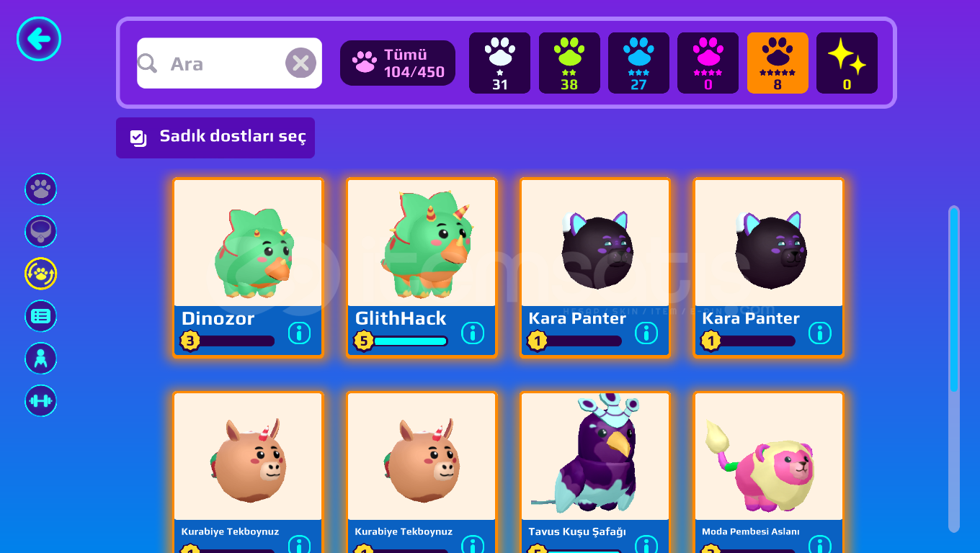Filter by sparkle special pets
Viewport: 980px width, 553px height.
[x=847, y=63]
